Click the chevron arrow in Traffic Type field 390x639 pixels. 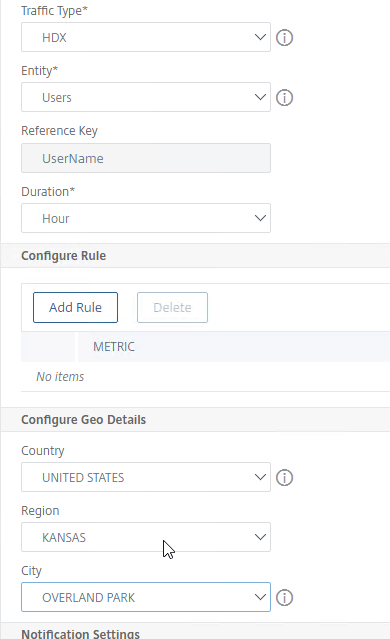tap(260, 37)
